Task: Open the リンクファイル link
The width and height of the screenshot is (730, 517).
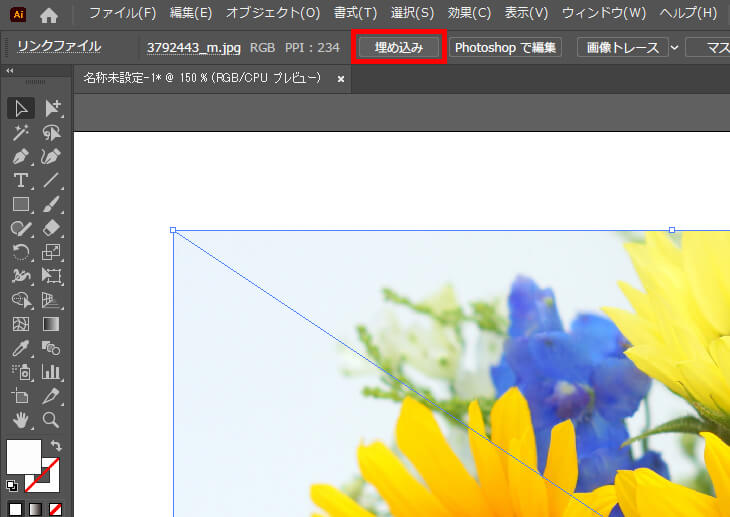Action: coord(59,47)
